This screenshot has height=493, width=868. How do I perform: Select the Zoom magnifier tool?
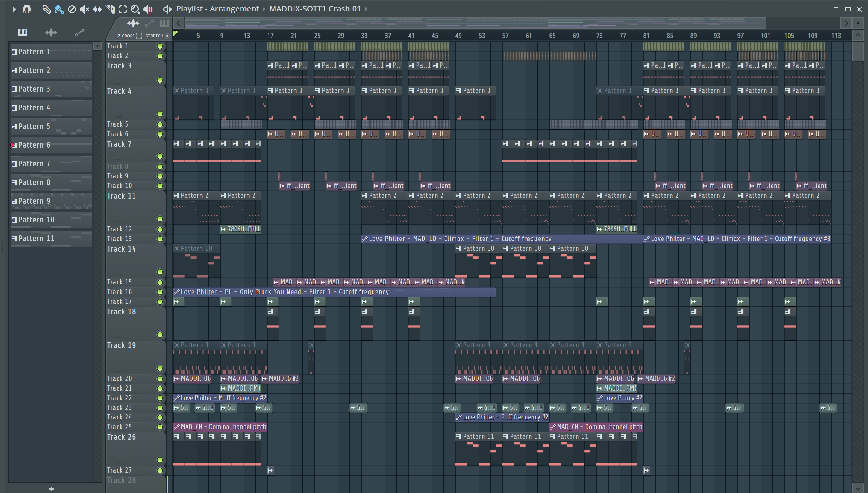pos(135,9)
